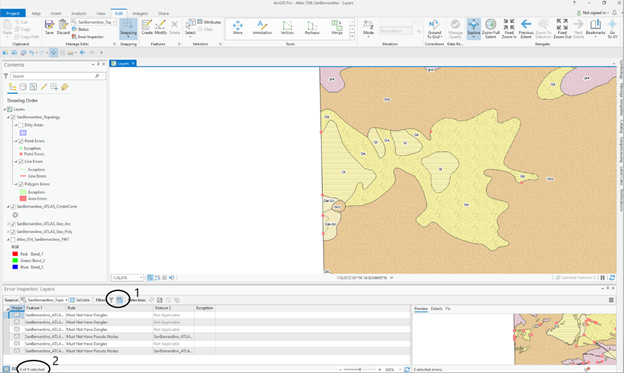Image resolution: width=624 pixels, height=373 pixels.
Task: Open the Attributes pane
Action: [x=209, y=22]
